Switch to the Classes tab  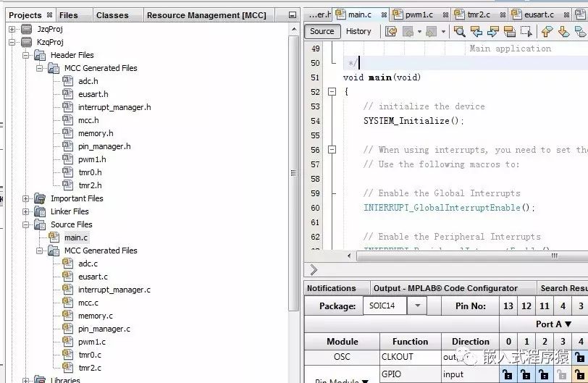point(112,15)
